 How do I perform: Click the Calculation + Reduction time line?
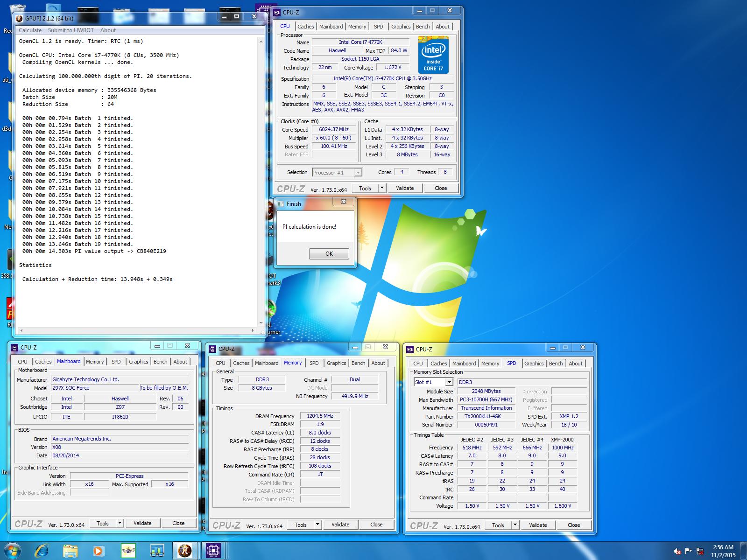97,279
